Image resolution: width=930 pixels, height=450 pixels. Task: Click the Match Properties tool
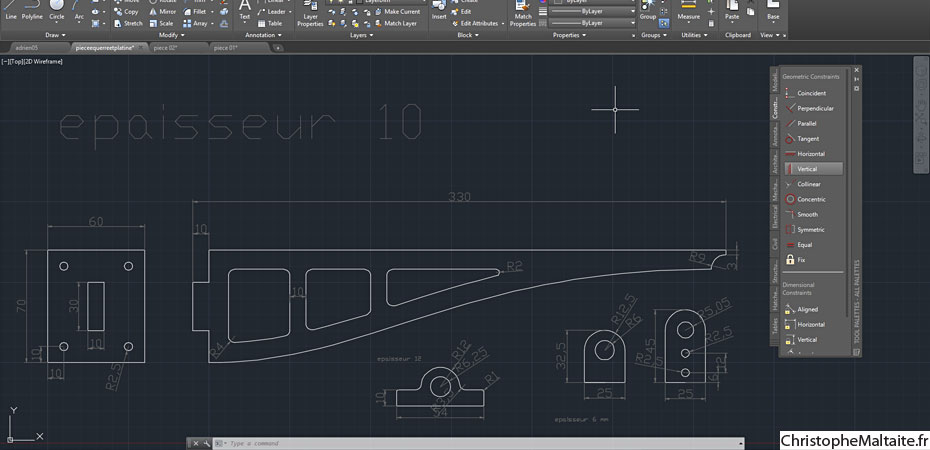coord(523,14)
